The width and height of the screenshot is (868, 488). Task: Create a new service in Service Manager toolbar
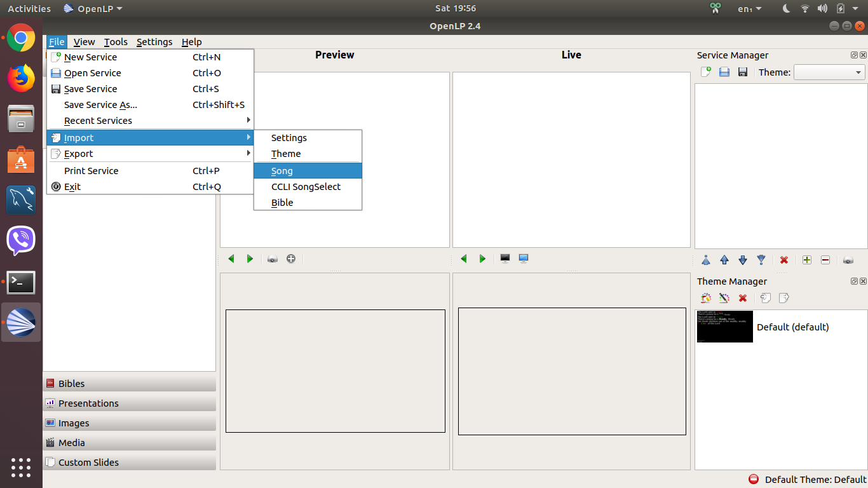click(x=705, y=72)
